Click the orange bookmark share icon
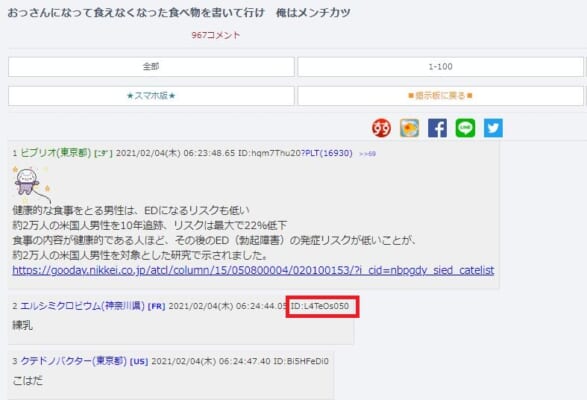Image resolution: width=587 pixels, height=400 pixels. [409, 128]
